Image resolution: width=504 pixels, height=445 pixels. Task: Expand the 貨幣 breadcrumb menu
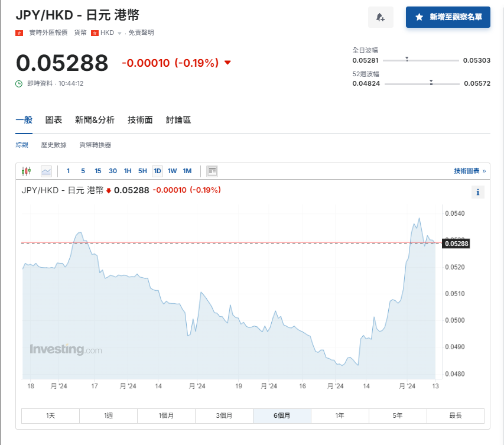click(x=80, y=33)
